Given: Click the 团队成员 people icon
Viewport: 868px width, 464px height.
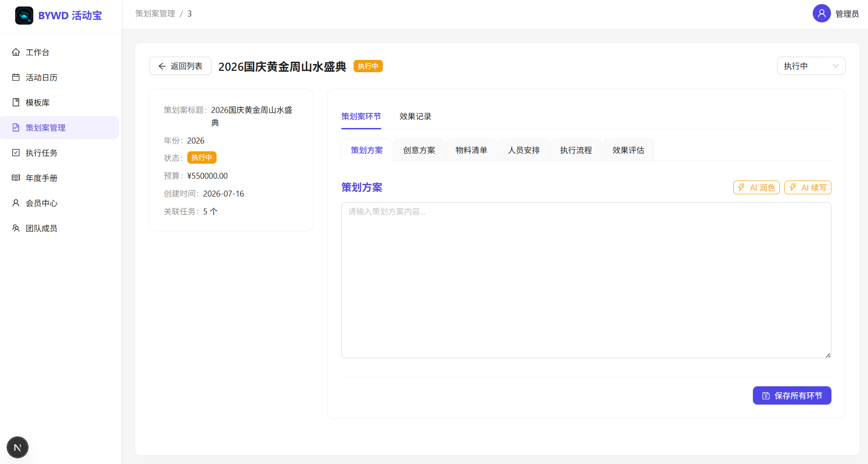Looking at the screenshot, I should click(x=16, y=228).
